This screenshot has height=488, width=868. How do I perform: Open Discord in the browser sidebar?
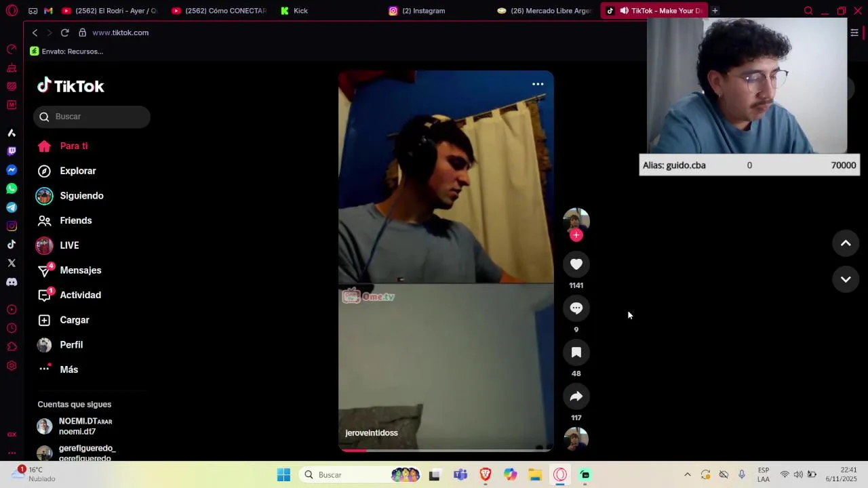click(12, 282)
